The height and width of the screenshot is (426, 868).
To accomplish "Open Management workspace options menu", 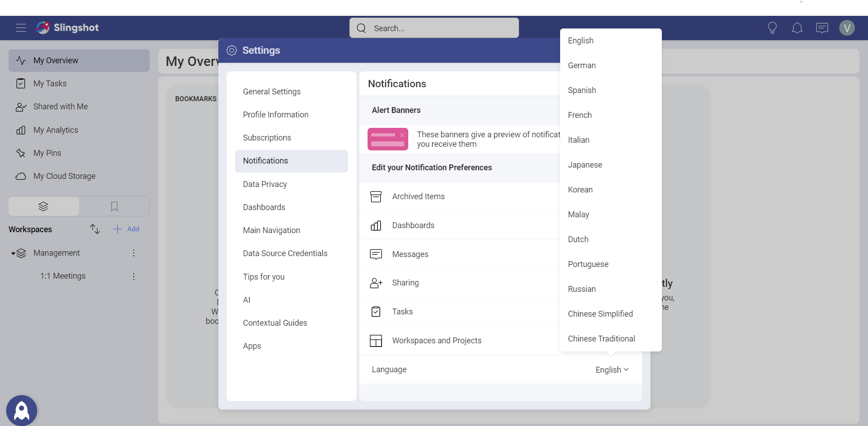I will click(134, 253).
